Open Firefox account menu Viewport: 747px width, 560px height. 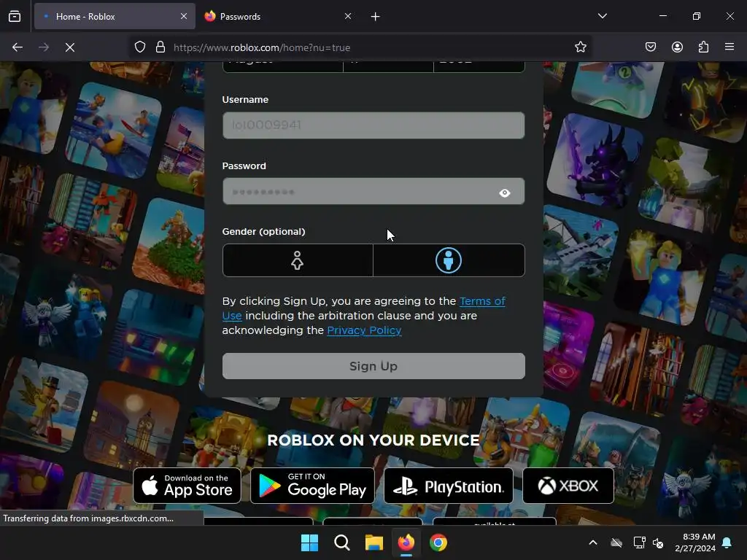(x=677, y=47)
